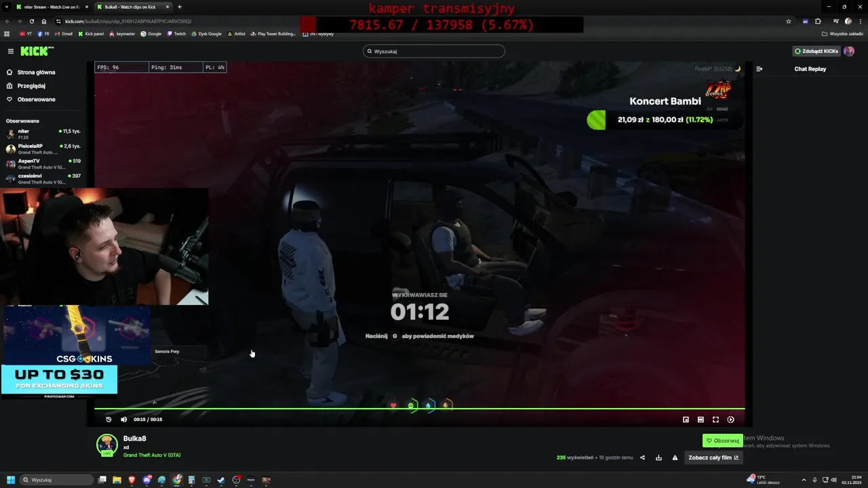
Task: Click Zobacz cały film button
Action: 713,457
